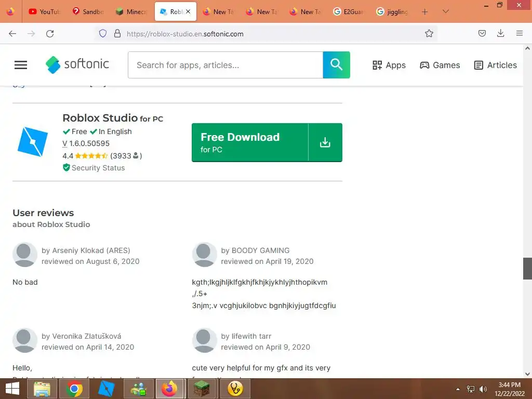Open the Security Status link
The width and height of the screenshot is (532, 399).
(x=98, y=168)
